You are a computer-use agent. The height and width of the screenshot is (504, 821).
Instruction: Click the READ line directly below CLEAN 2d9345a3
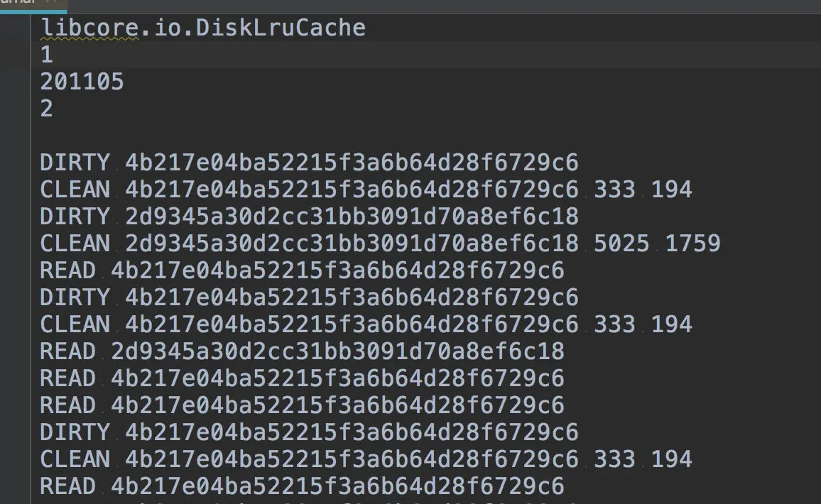pyautogui.click(x=302, y=270)
